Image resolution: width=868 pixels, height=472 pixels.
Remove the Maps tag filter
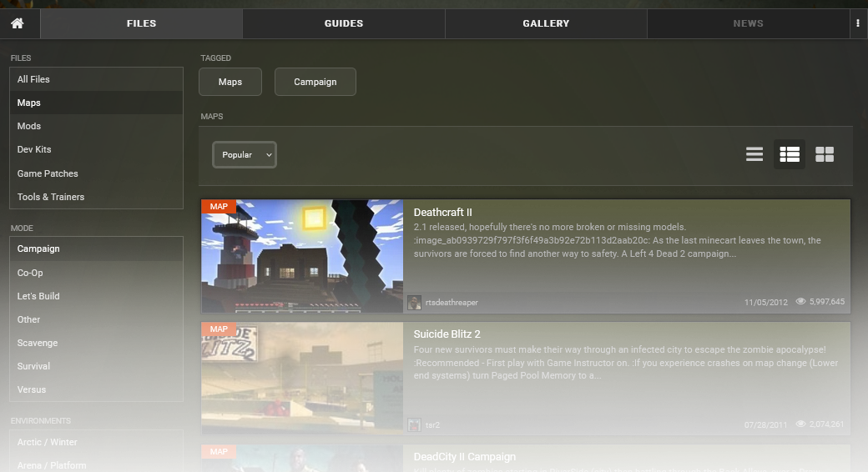[230, 82]
